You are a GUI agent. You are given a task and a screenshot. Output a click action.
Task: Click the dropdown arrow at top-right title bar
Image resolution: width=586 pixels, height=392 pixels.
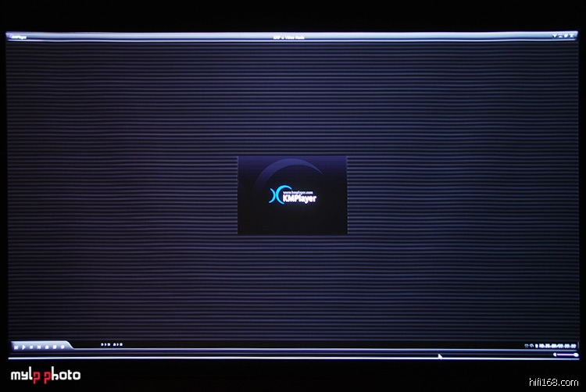coord(554,37)
